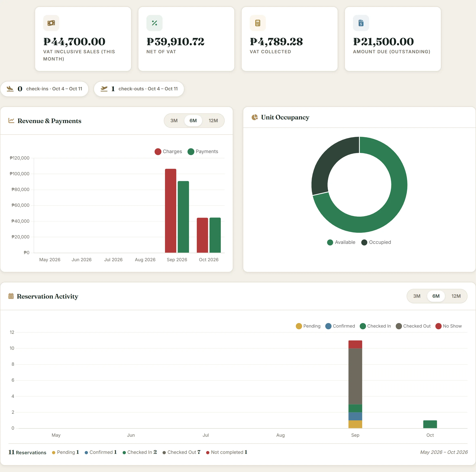This screenshot has height=472, width=476.
Task: Switch Revenue & Payments chart to 12M
Action: 213,120
